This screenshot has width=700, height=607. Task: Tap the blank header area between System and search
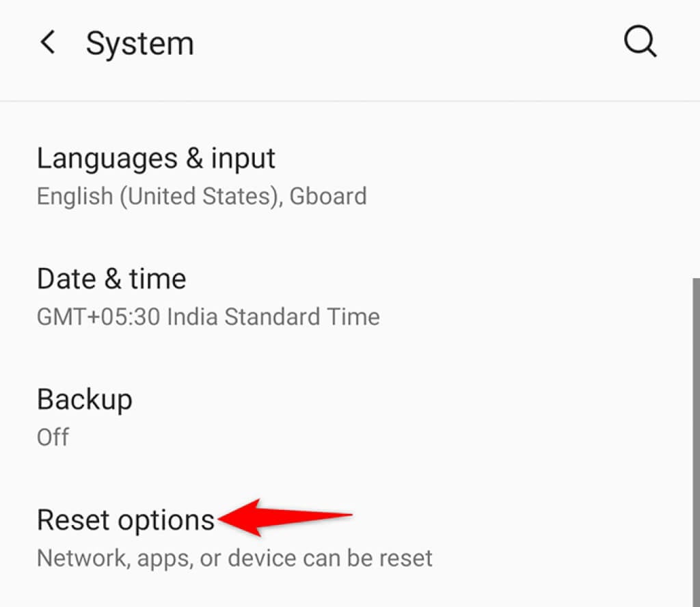click(x=410, y=44)
